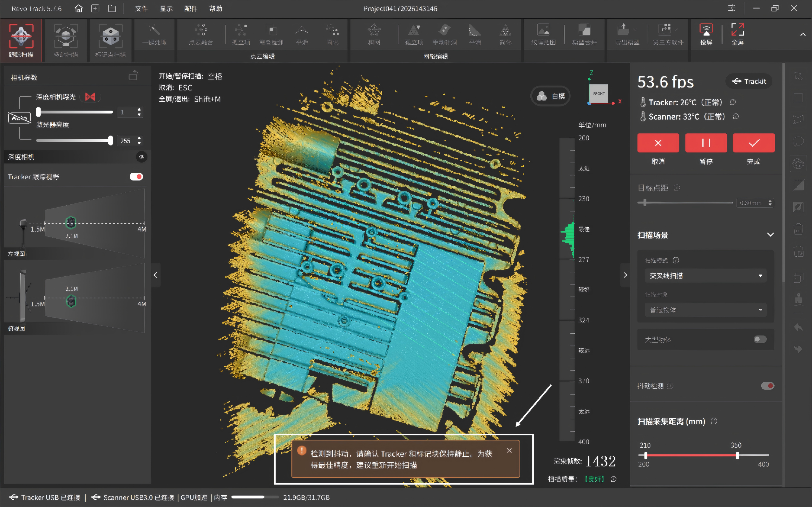The image size is (812, 507).
Task: Open the 文件 menu
Action: [x=141, y=8]
